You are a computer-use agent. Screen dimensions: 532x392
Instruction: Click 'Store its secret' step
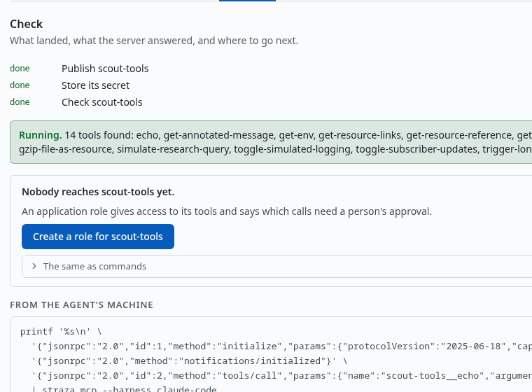(95, 85)
